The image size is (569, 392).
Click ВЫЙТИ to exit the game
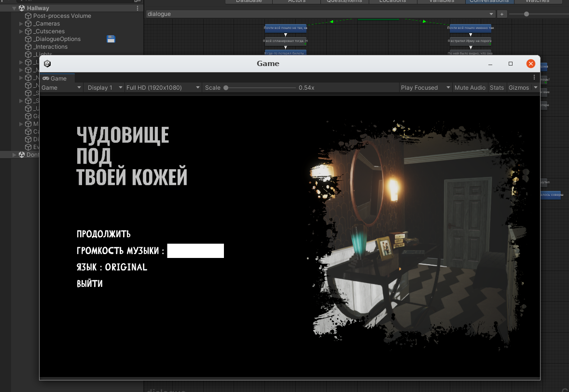(x=90, y=284)
